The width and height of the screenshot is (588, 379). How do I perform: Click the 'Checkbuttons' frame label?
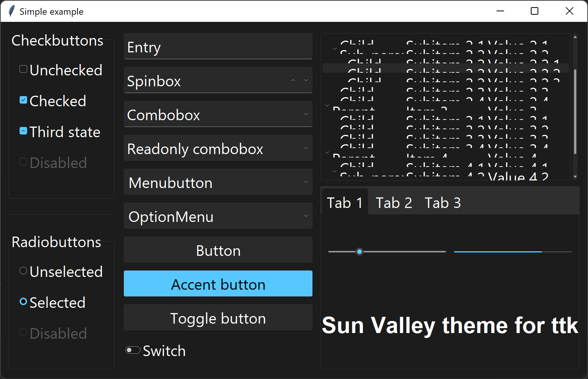tap(57, 40)
